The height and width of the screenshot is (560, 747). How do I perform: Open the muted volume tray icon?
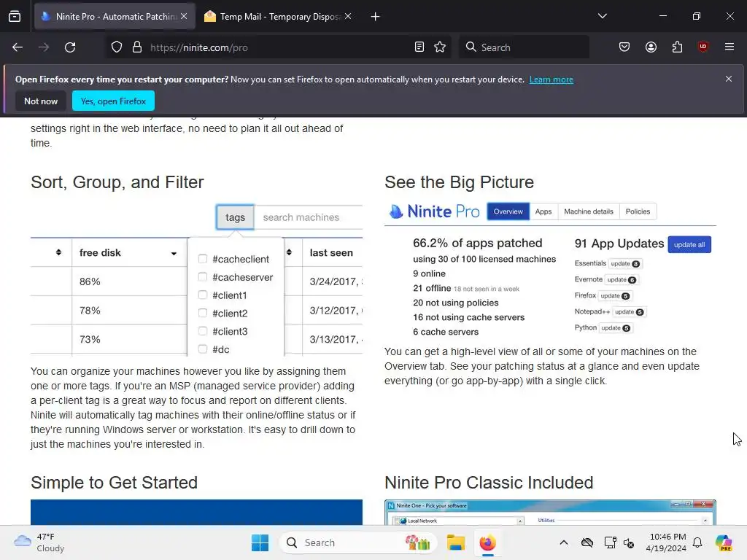[x=629, y=542]
